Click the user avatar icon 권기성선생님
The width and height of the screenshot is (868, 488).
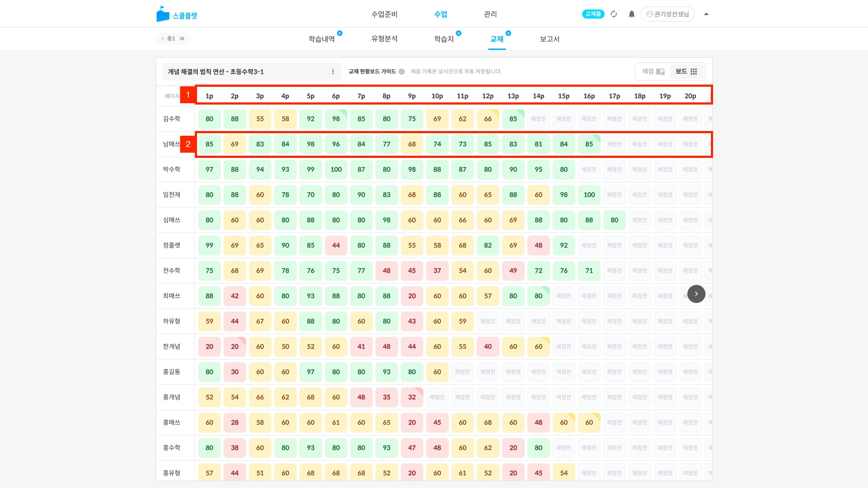[650, 14]
